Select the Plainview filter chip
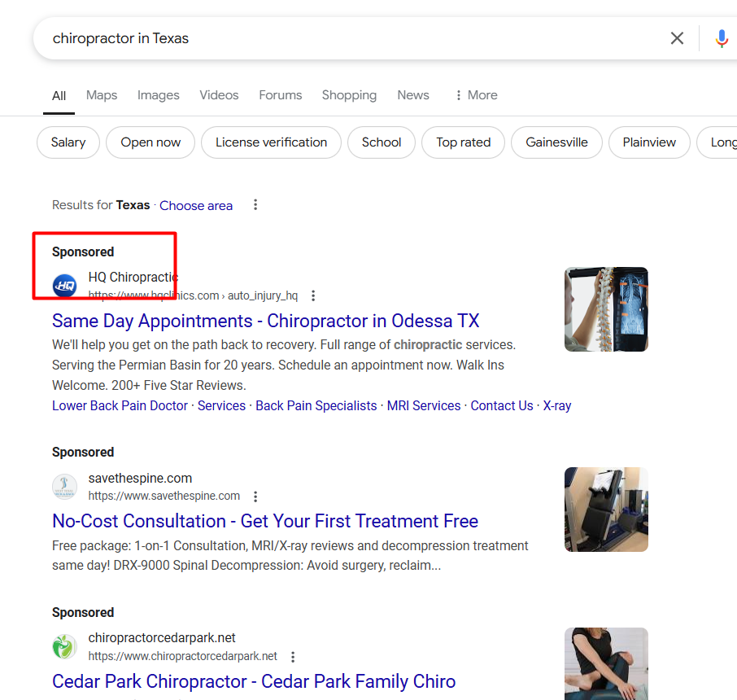Viewport: 737px width, 700px height. point(649,142)
